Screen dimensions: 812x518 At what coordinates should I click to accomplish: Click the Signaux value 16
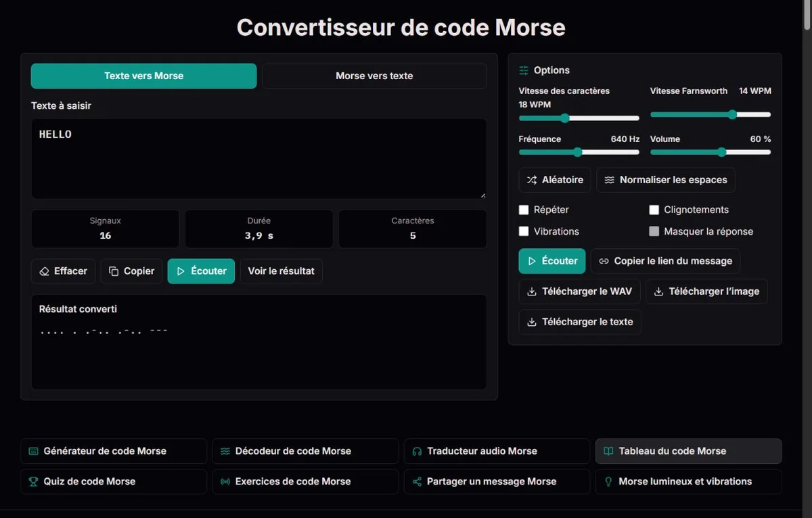point(105,235)
